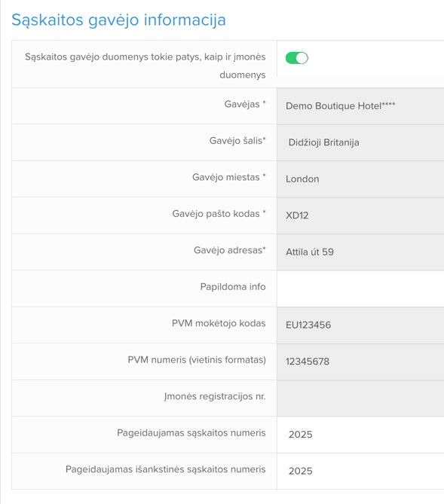Click the Gavėjo pašto kodas label
444x504 pixels.
pos(219,214)
